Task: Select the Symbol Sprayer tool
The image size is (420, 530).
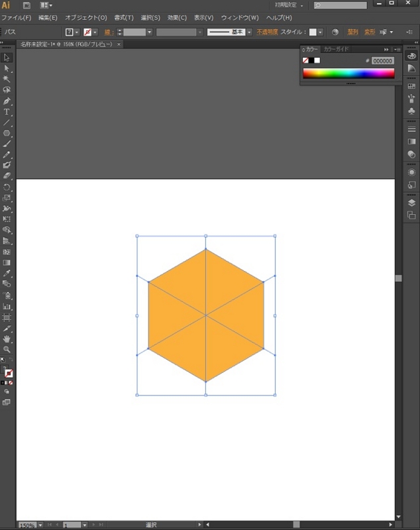Action: point(7,295)
